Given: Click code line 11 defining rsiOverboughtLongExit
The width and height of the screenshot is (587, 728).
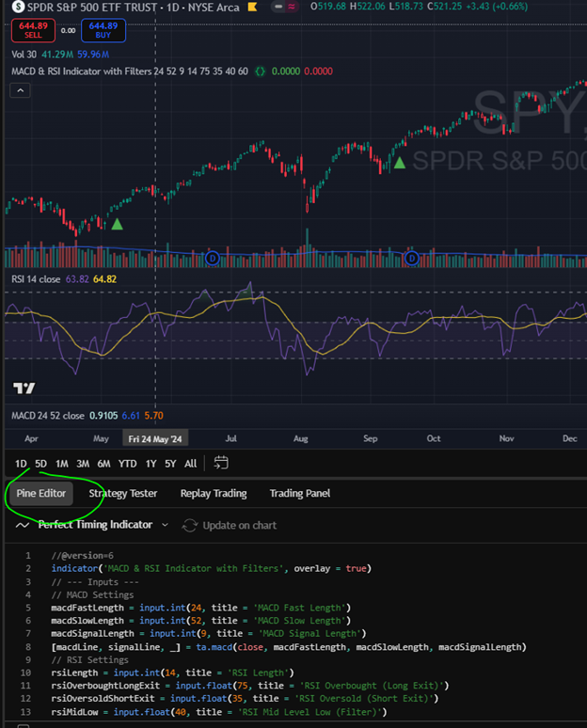Looking at the screenshot, I should (250, 686).
